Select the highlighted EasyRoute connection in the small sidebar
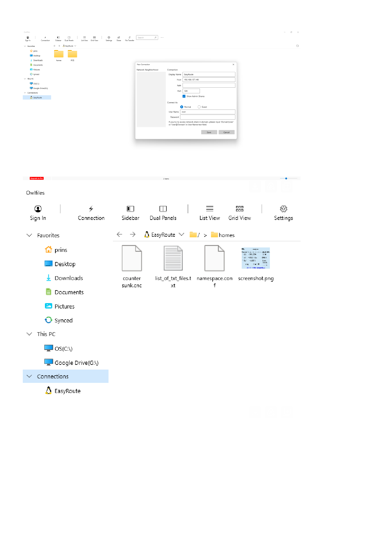The image size is (392, 555). click(37, 97)
